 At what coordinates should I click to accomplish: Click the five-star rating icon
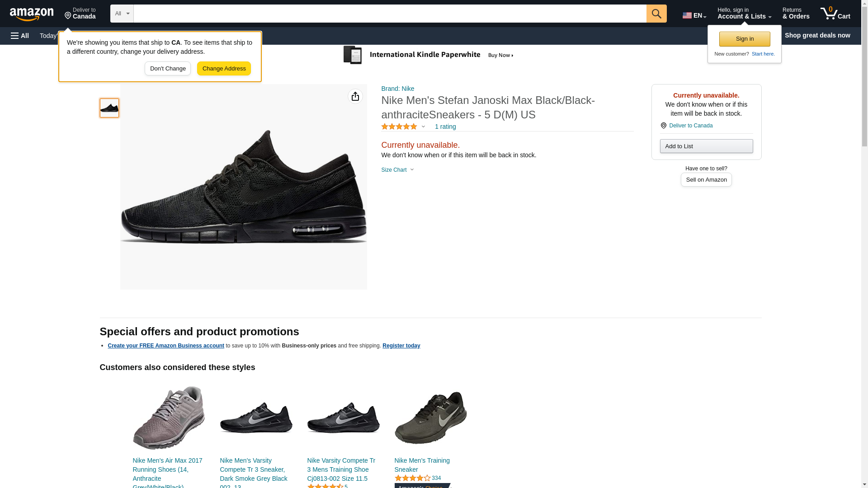click(x=399, y=127)
